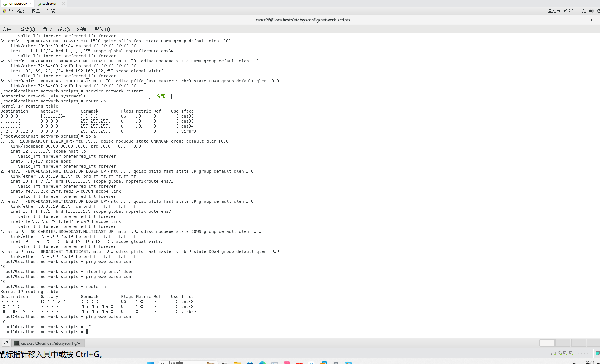Click the clock showing 星期五 06:44
The height and width of the screenshot is (364, 600).
pos(562,11)
